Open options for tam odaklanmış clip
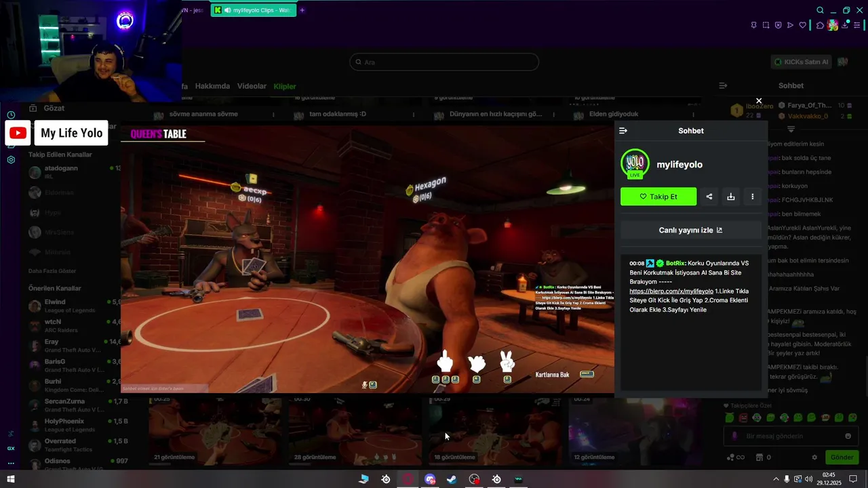The height and width of the screenshot is (488, 868). pos(414,115)
